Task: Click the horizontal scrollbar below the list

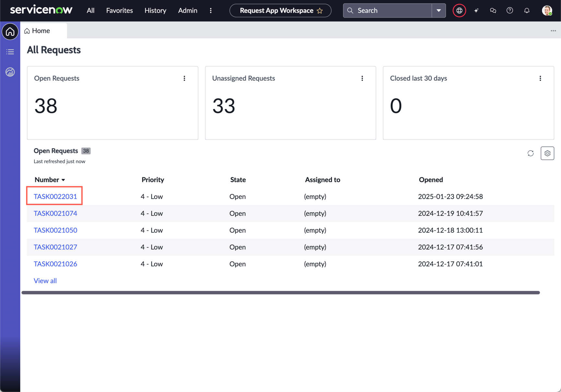Action: (x=280, y=293)
